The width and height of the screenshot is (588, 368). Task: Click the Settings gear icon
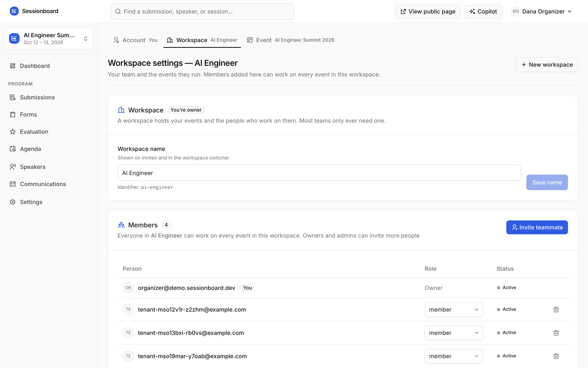coord(13,202)
